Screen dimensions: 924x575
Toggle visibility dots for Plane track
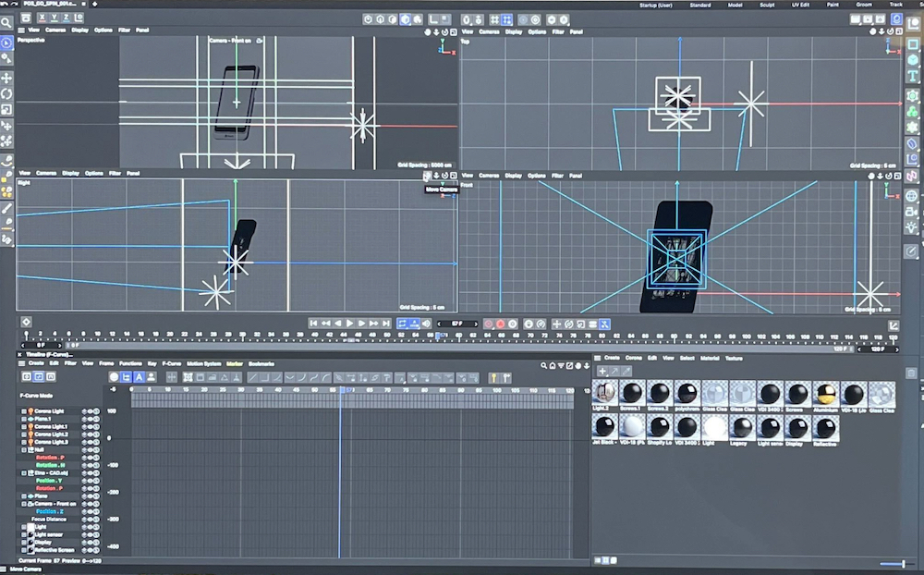[x=91, y=495]
